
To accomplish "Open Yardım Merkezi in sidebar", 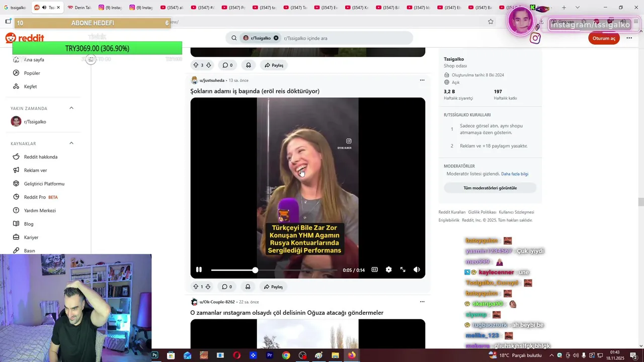I will point(40,211).
